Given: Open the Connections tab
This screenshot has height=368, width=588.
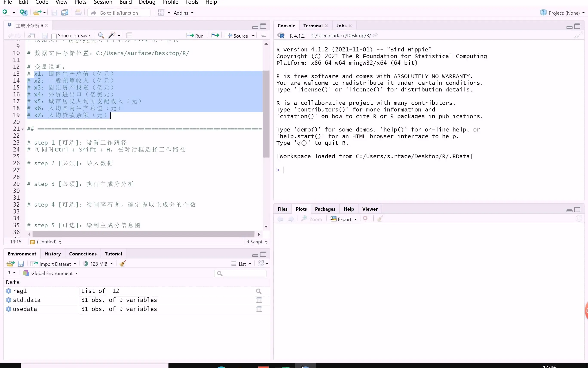Looking at the screenshot, I should point(83,254).
